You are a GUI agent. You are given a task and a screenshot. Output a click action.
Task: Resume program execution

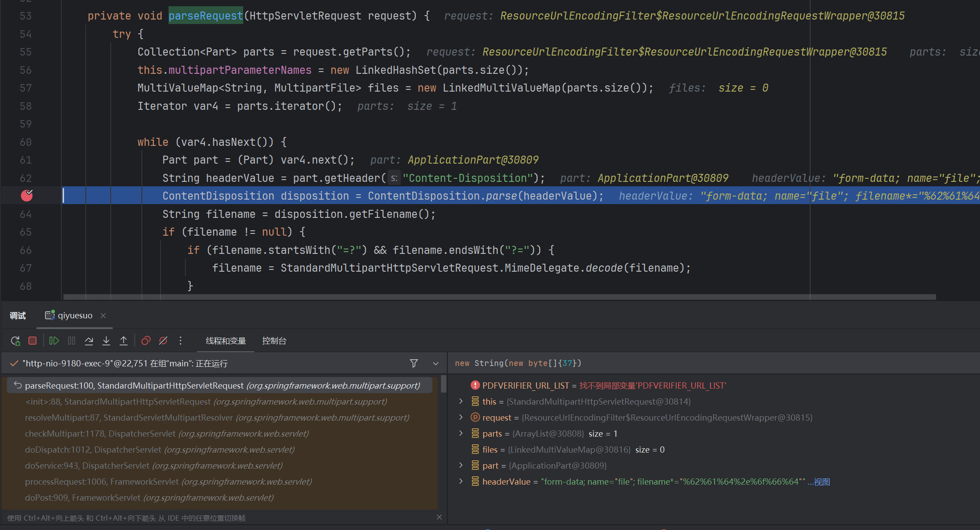[54, 341]
